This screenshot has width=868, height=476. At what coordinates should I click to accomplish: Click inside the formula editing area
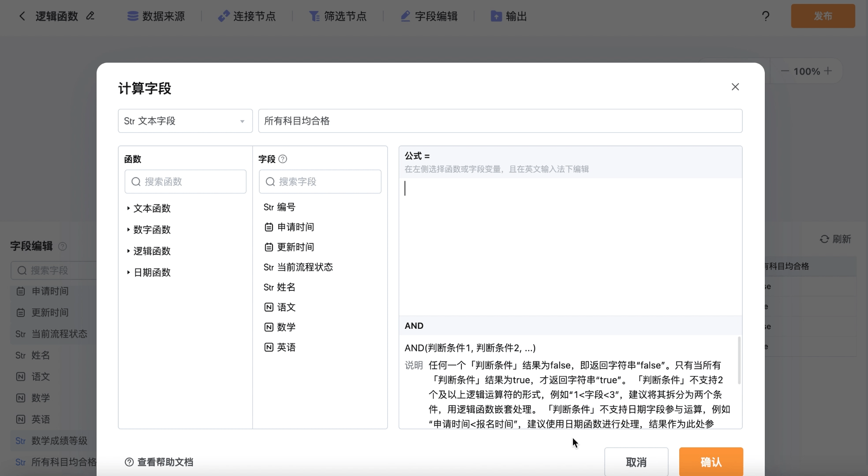(570, 247)
